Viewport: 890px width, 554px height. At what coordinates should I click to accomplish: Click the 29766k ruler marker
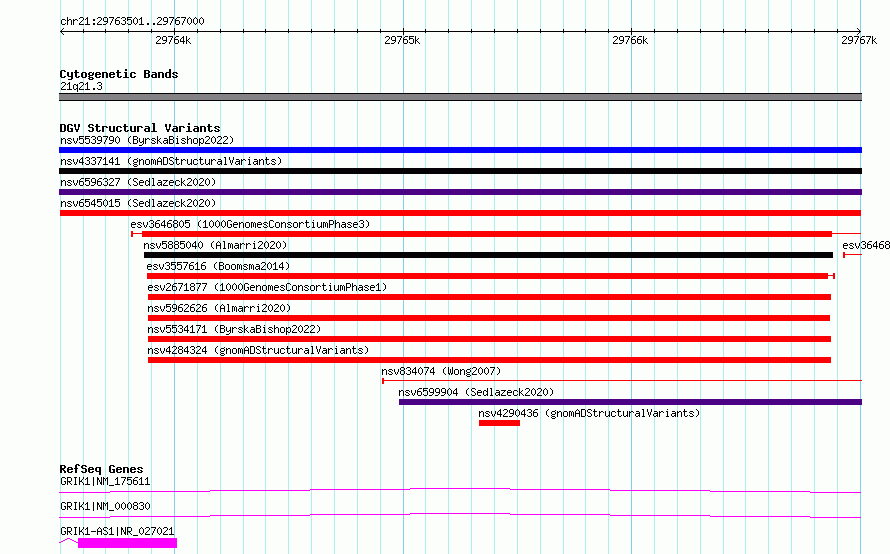click(x=630, y=40)
